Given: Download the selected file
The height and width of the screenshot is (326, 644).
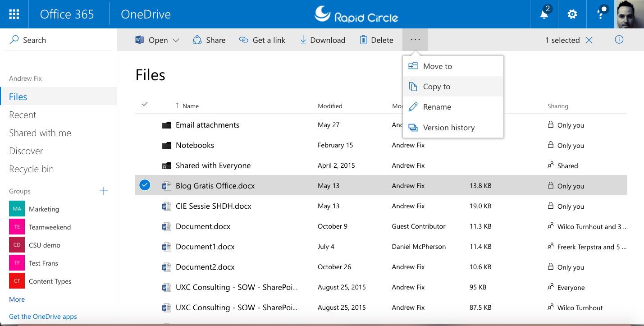Looking at the screenshot, I should pos(322,40).
